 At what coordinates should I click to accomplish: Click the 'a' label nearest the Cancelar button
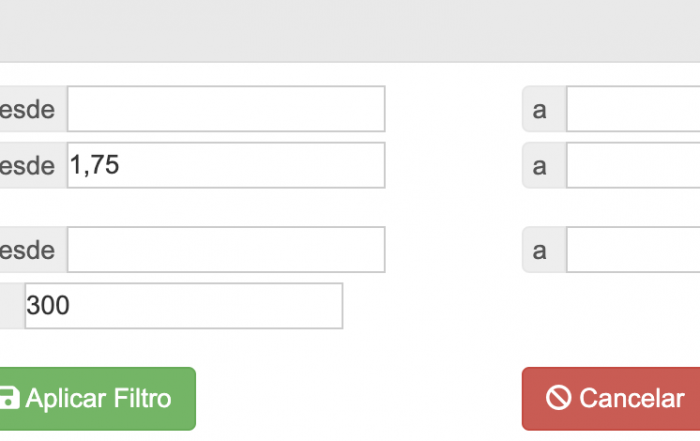(541, 250)
